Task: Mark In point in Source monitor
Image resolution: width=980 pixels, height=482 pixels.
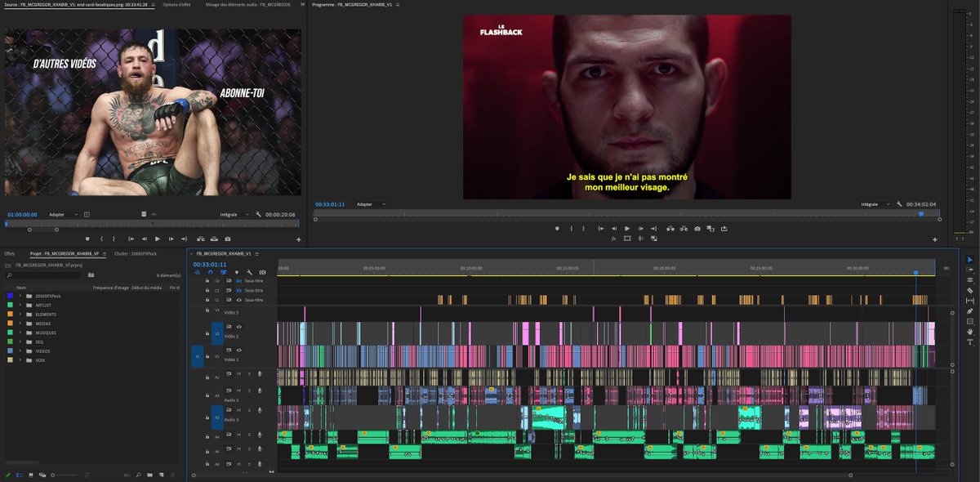Action: pyautogui.click(x=101, y=239)
